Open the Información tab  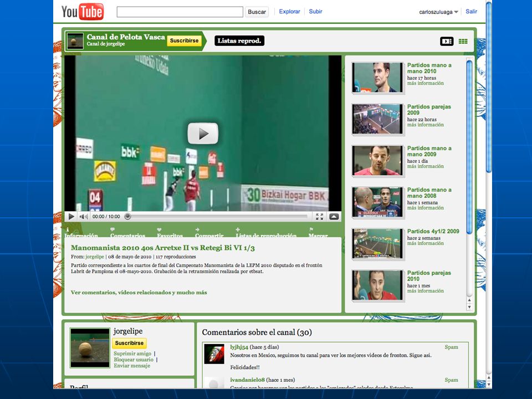pyautogui.click(x=81, y=233)
